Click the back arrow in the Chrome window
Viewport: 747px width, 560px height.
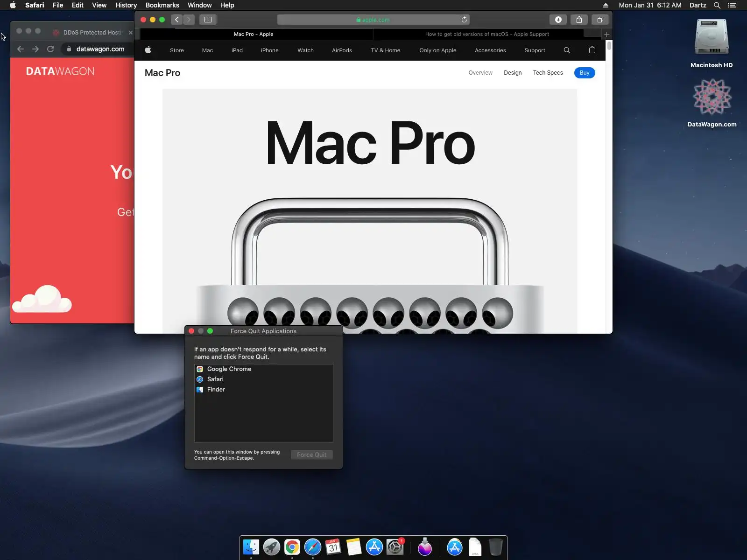click(x=21, y=49)
